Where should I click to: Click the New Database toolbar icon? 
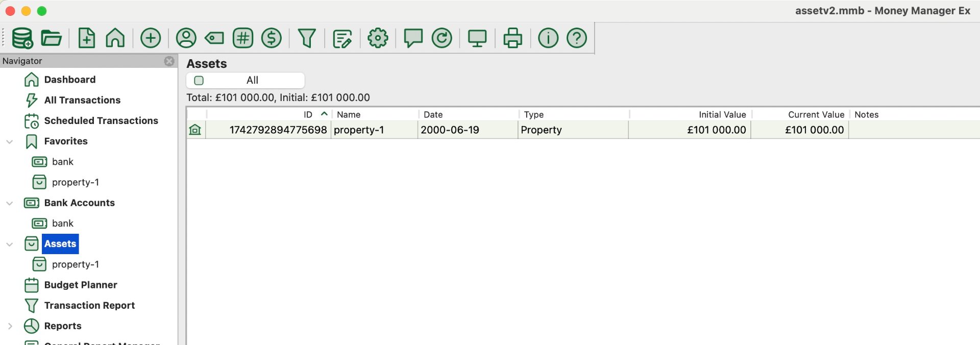(x=22, y=38)
